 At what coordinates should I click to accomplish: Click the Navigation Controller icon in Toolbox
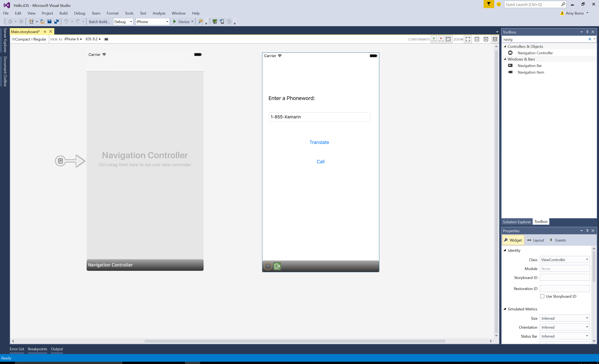(x=510, y=53)
